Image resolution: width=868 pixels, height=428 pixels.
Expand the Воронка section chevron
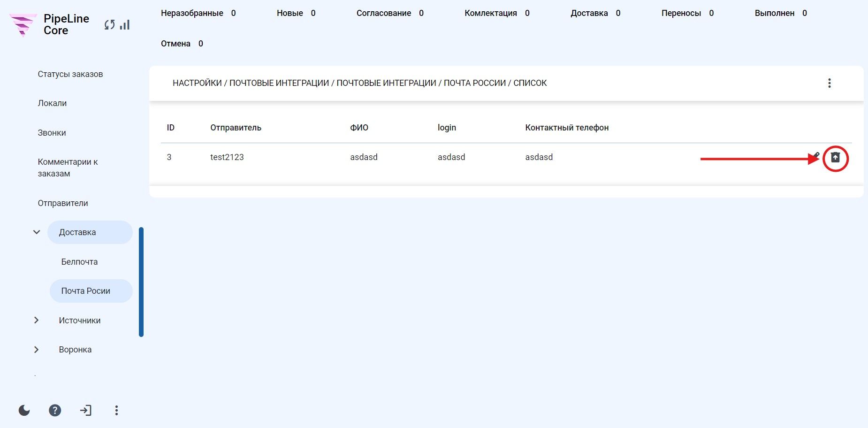click(37, 350)
